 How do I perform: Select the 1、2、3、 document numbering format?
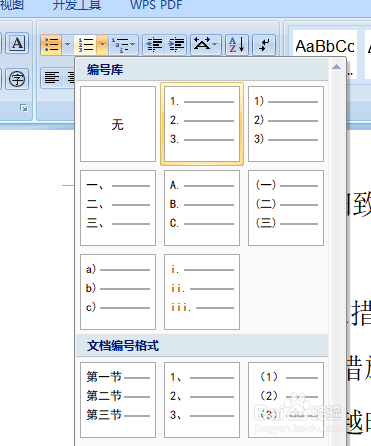tap(202, 400)
